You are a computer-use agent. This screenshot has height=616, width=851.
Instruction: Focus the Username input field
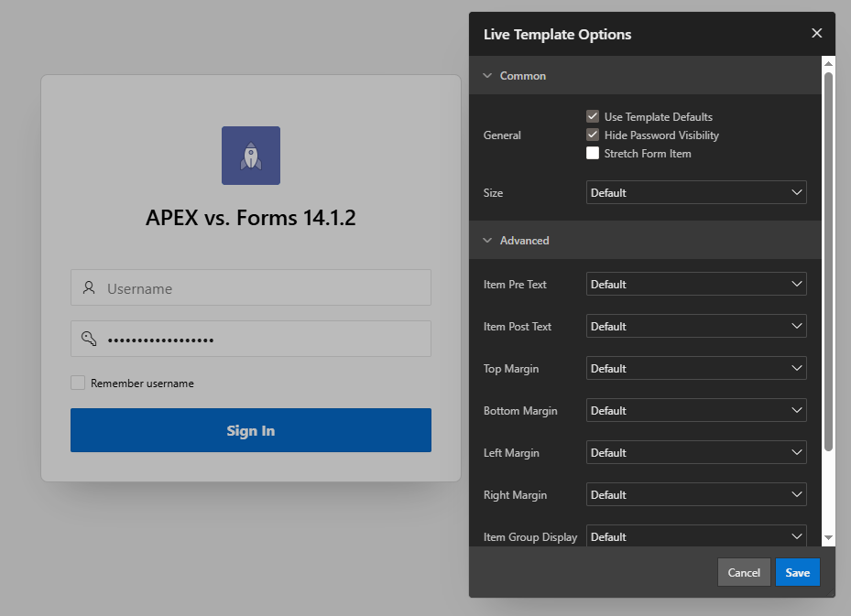tap(251, 287)
